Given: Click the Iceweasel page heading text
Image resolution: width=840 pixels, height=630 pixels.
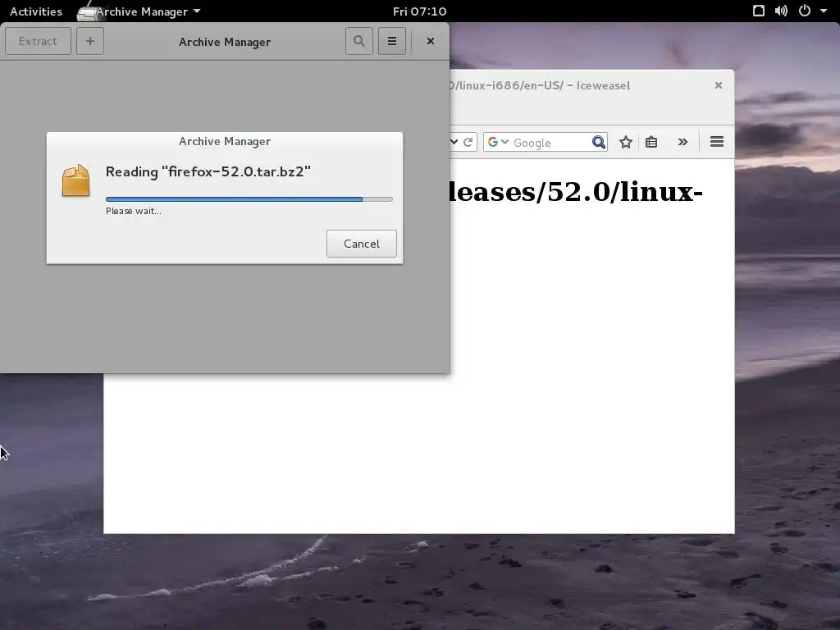Looking at the screenshot, I should [x=576, y=192].
